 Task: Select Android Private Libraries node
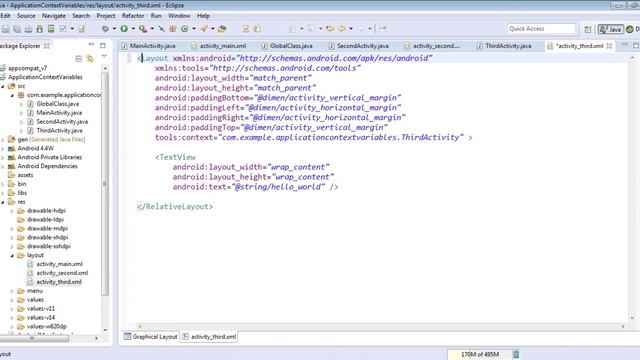[x=49, y=158]
